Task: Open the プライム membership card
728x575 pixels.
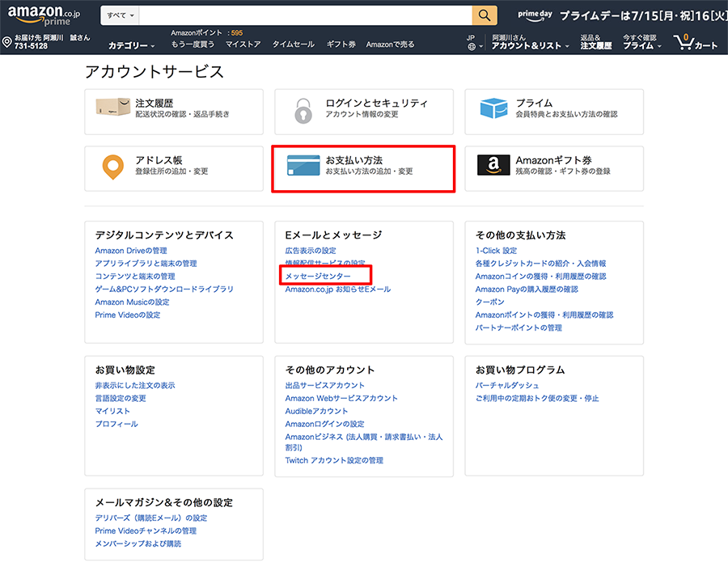Action: tap(554, 112)
